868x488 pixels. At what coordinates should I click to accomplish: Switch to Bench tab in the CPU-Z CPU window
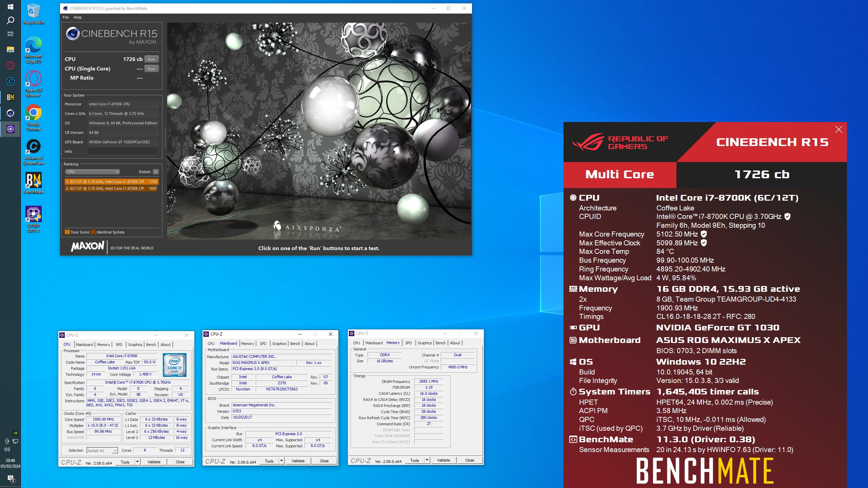151,345
